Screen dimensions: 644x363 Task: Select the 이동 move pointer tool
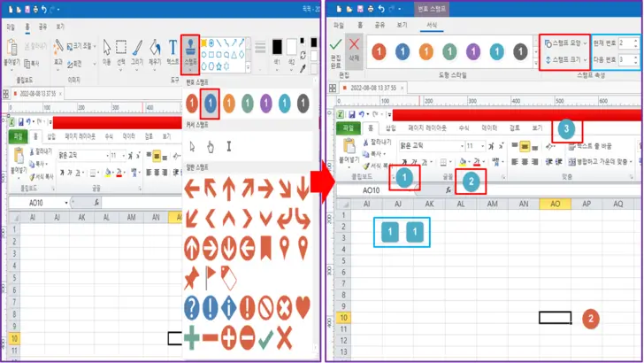(107, 52)
